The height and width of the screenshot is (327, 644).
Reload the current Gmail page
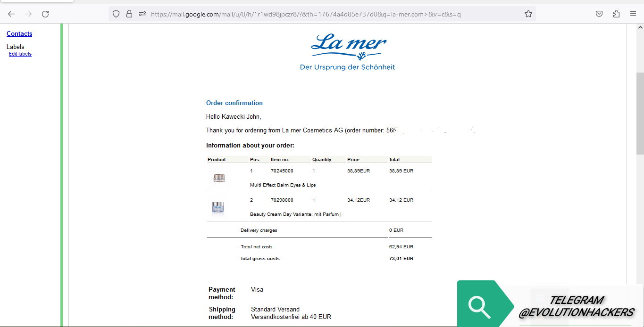(x=45, y=14)
